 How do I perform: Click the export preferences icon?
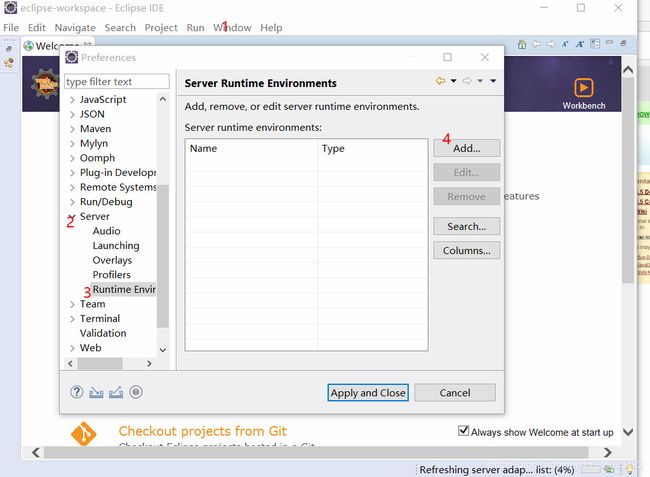pyautogui.click(x=116, y=392)
